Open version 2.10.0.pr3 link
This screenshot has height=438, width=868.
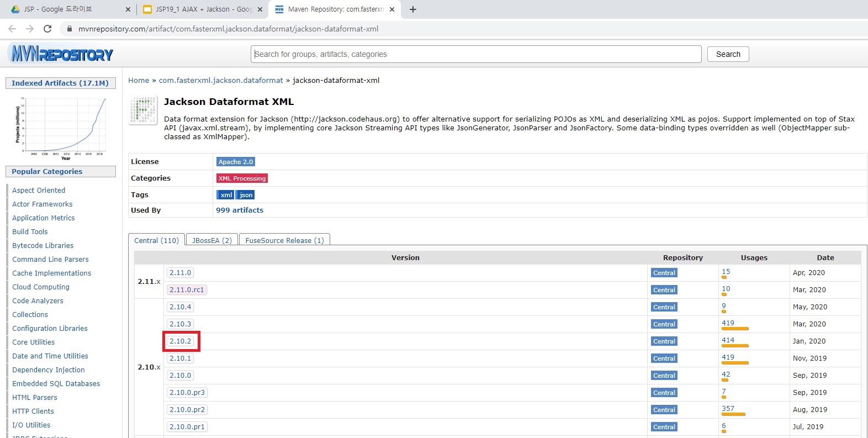point(187,393)
